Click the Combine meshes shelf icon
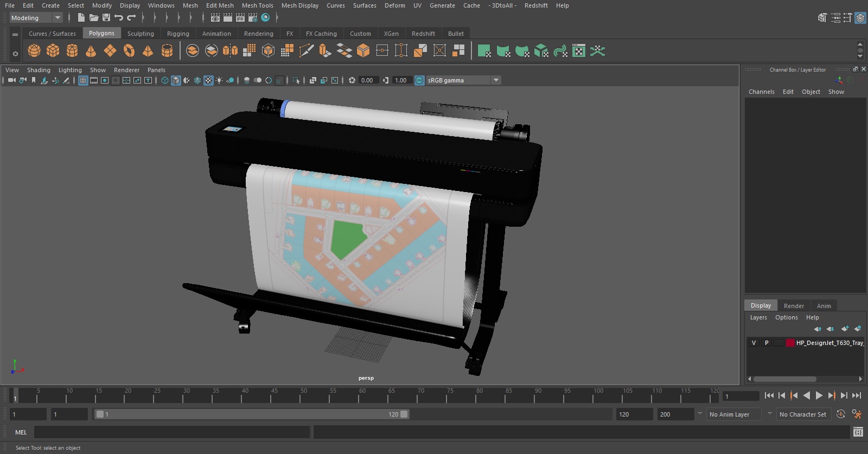The image size is (868, 454). click(x=193, y=51)
